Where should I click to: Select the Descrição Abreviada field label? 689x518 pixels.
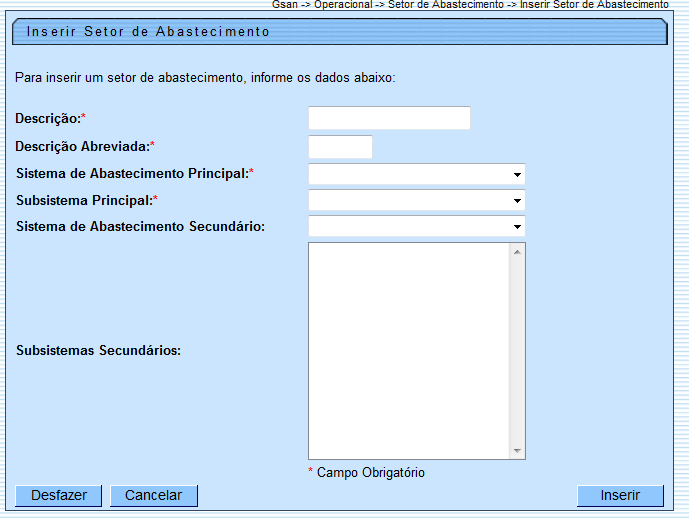(x=82, y=146)
